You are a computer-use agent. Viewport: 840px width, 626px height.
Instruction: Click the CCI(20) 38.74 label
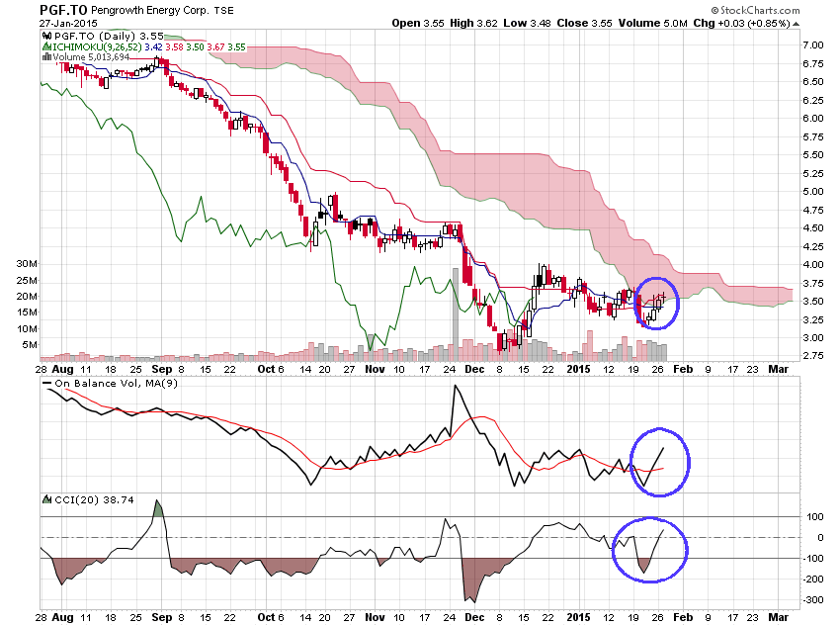pos(94,499)
